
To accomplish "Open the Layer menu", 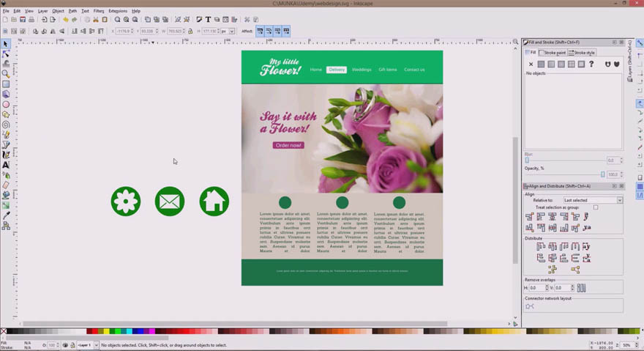I will pyautogui.click(x=42, y=11).
